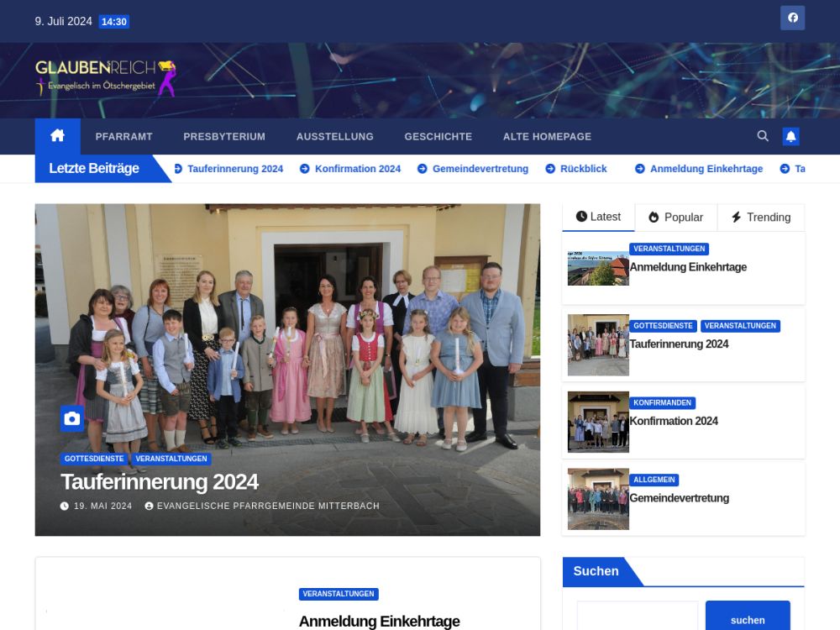Open the search magnifier icon
The height and width of the screenshot is (630, 840).
click(763, 136)
